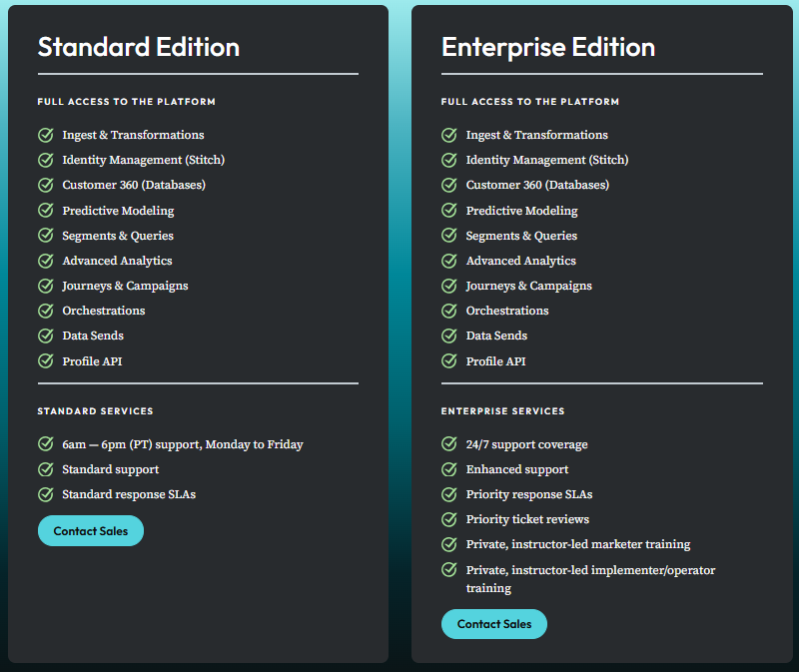Screen dimensions: 799x672
Task: Click check icon next to Standard Orchestrations
Action: coord(46,311)
